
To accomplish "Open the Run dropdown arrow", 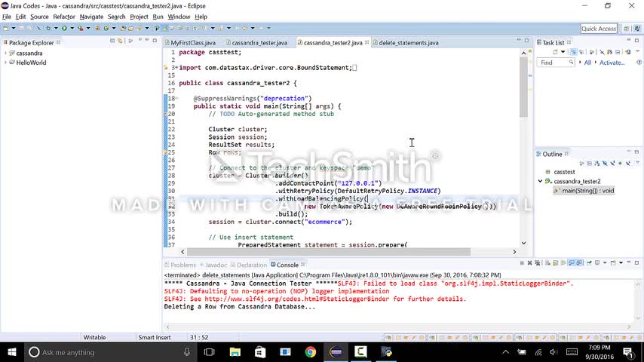I will pos(72,28).
